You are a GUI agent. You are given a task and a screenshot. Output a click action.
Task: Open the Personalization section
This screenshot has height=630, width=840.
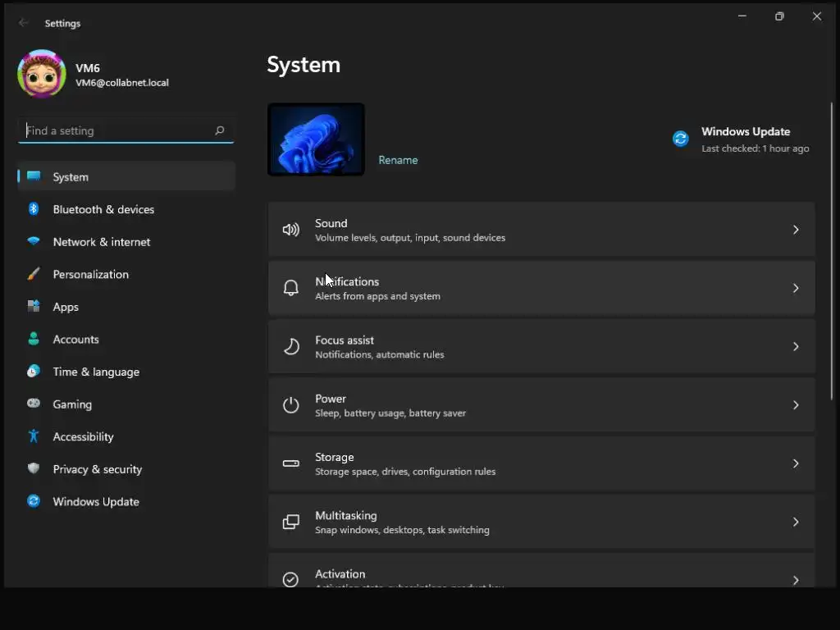point(90,274)
